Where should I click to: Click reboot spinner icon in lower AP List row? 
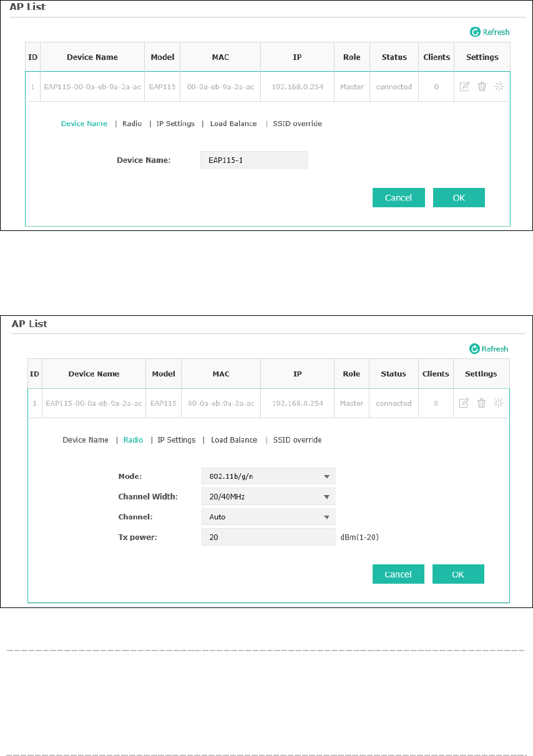pos(498,403)
